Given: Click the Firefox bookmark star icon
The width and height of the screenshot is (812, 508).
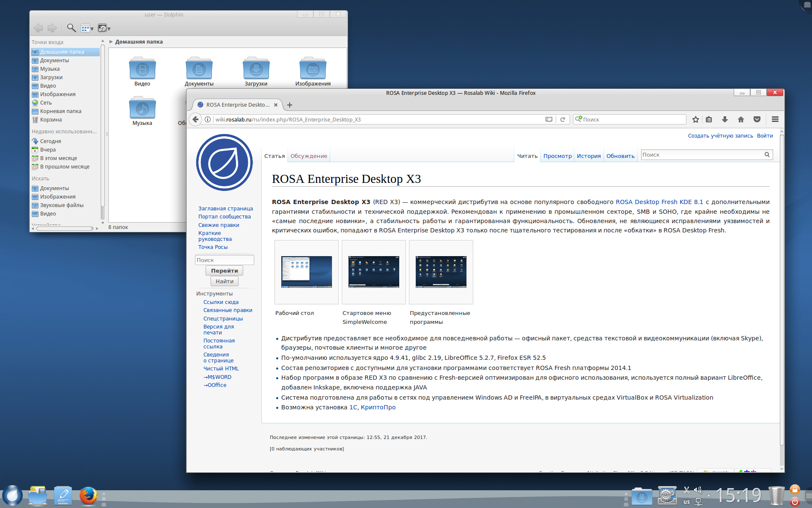Looking at the screenshot, I should [x=695, y=119].
